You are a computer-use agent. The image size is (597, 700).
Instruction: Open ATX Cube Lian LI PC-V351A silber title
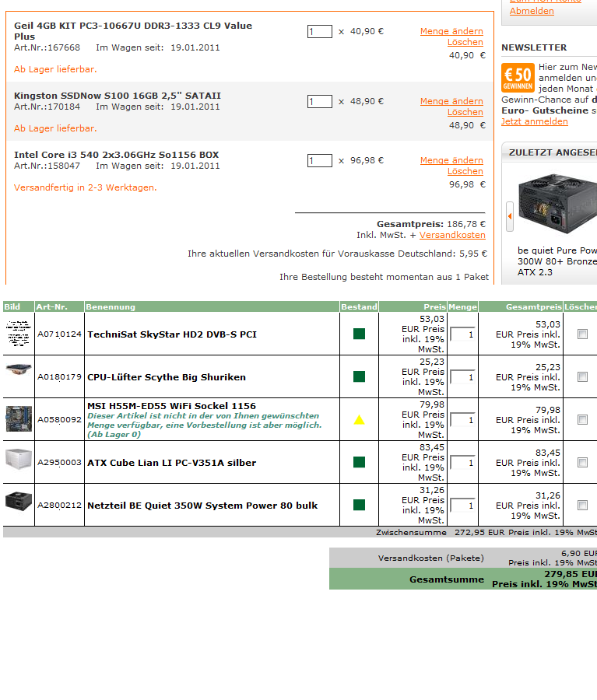[171, 463]
